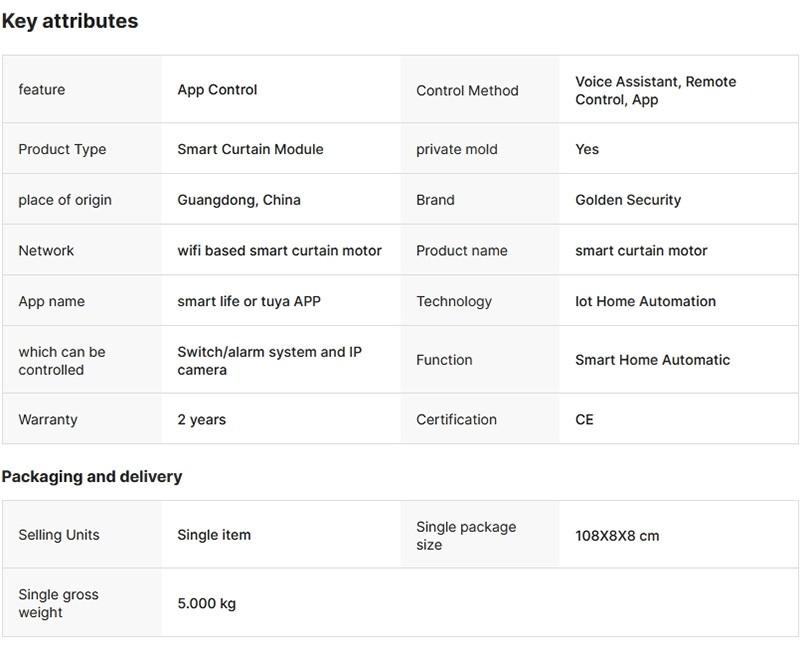800x650 pixels.
Task: Click the Guangdong, China origin value
Action: 239,200
